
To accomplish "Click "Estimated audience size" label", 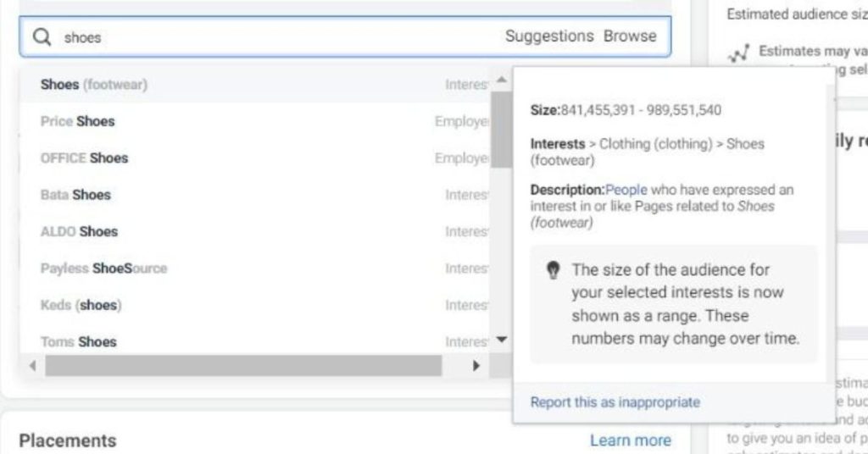I will click(797, 14).
